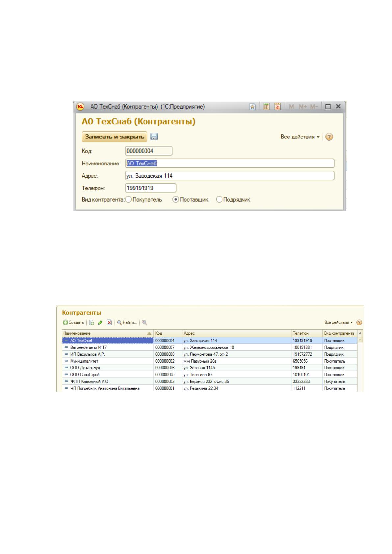Image resolution: width=392 pixels, height=554 pixels.
Task: Click the copy-item icon in the Контрагенты toolbar
Action: tap(92, 323)
